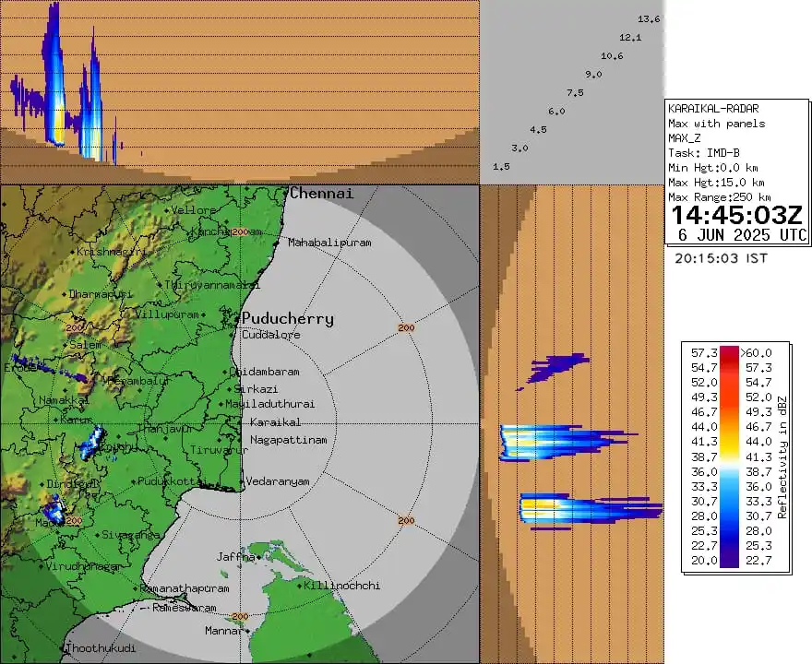
Task: Select the 7.5 height scale label
Action: [x=575, y=92]
